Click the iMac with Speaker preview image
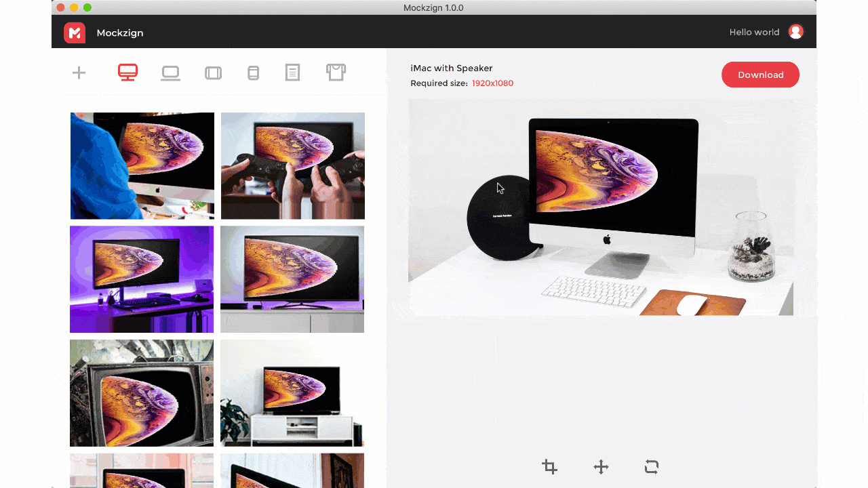868x488 pixels. 601,207
